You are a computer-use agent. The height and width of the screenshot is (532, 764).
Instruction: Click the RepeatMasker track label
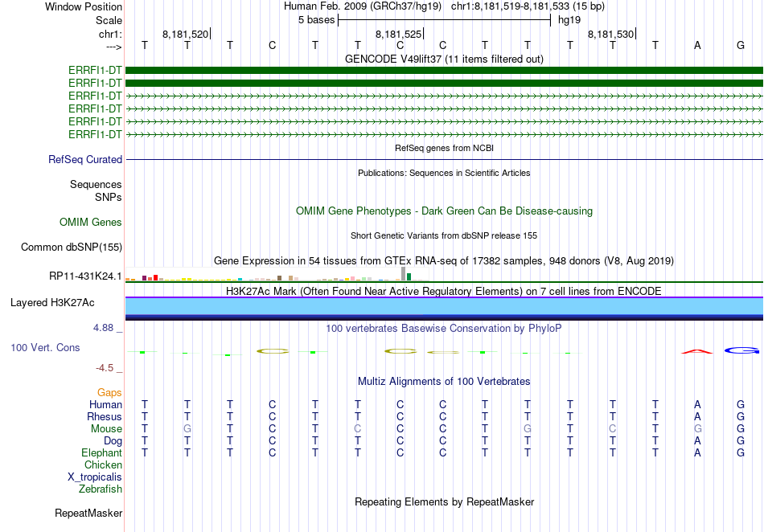(88, 513)
